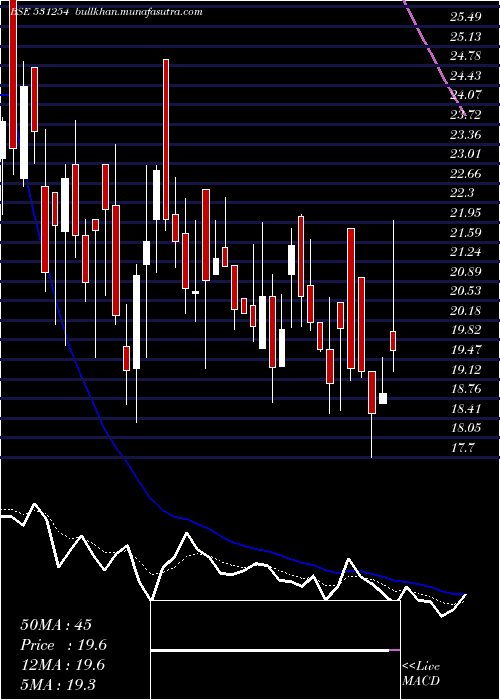Click the 50MA : 45 readout
The image size is (500, 700).
tap(56, 625)
